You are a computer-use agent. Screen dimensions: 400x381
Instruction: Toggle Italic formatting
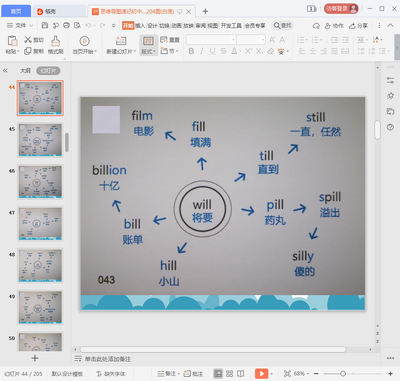click(202, 51)
